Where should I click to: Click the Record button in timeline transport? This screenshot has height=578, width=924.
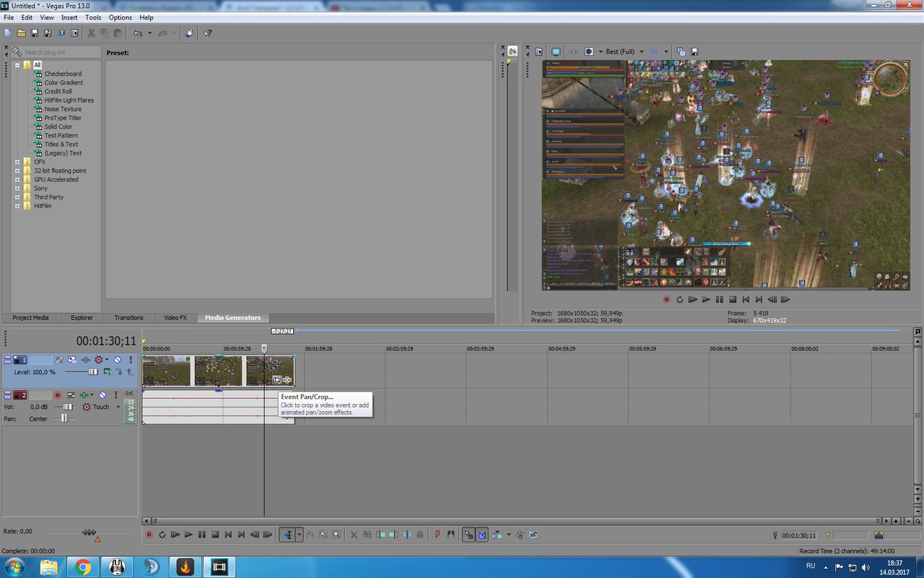pyautogui.click(x=149, y=535)
